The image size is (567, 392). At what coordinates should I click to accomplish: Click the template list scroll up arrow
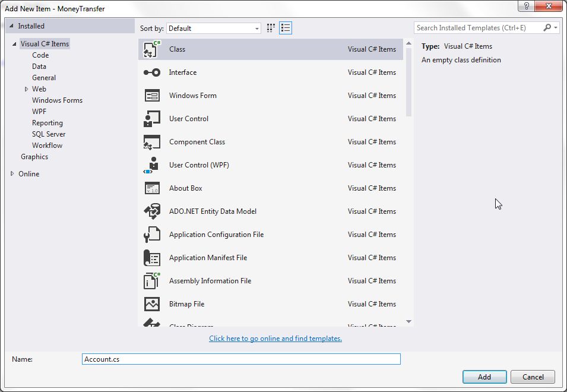[x=408, y=43]
